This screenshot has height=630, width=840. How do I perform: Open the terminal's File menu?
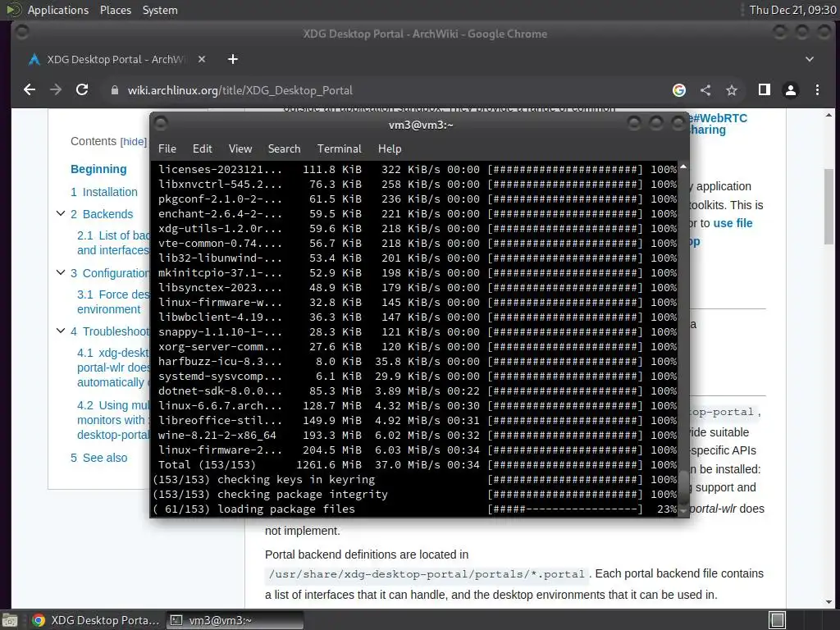(167, 149)
